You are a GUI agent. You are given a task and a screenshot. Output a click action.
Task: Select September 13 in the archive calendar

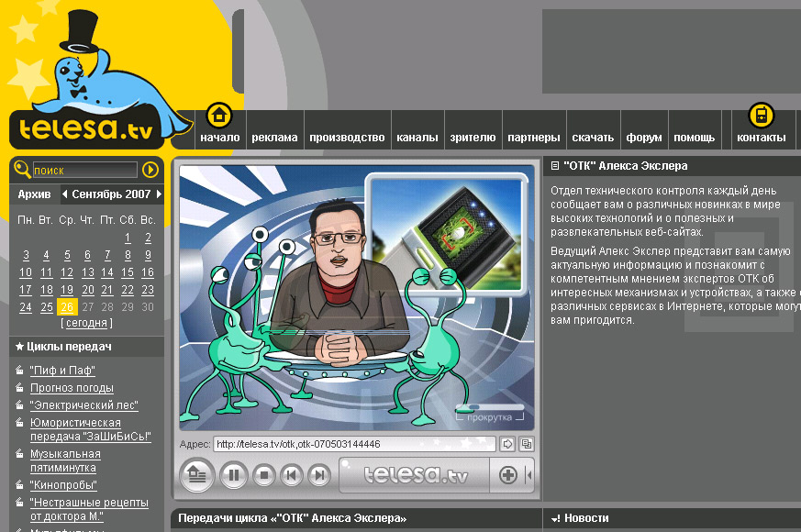(88, 272)
